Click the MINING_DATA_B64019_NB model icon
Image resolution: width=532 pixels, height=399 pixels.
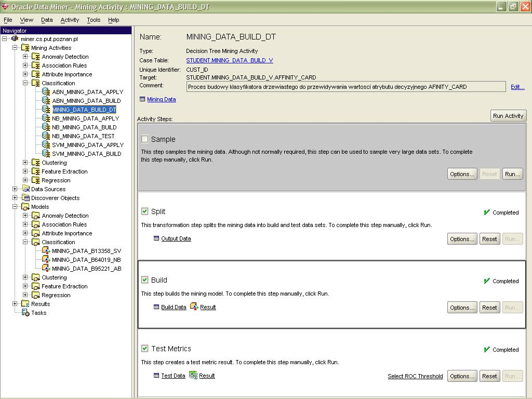(46, 260)
